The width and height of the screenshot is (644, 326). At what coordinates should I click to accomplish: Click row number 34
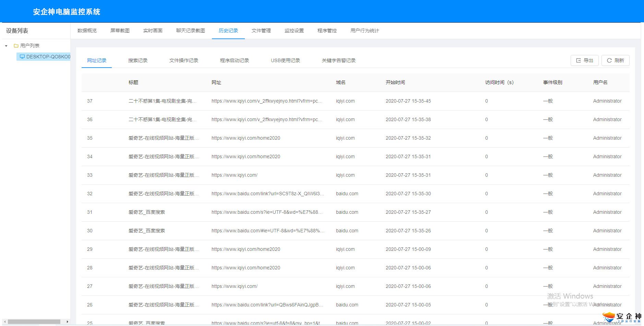(90, 156)
